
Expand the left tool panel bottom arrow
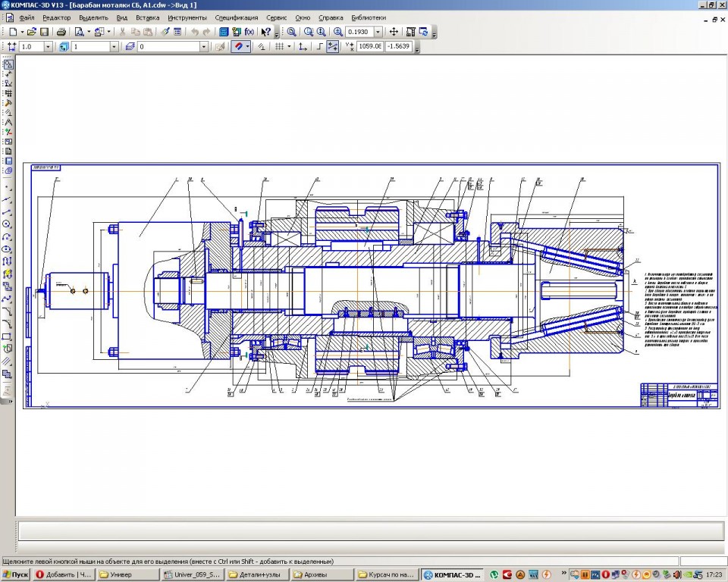point(10,402)
